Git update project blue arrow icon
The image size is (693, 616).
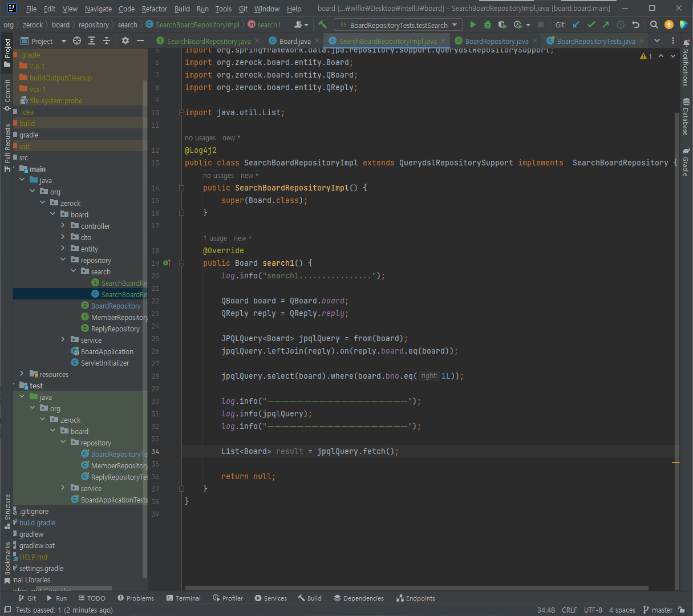point(576,25)
